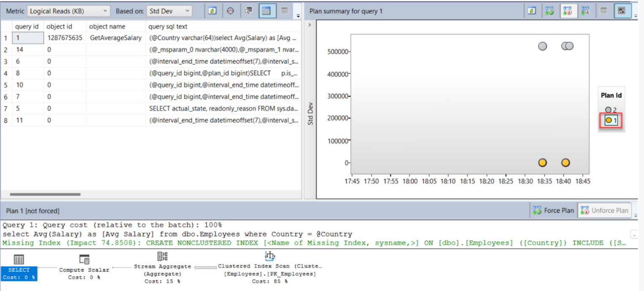Screen dimensions: 644x291
Task: Click row header number 8 in grid
Action: tap(6, 121)
